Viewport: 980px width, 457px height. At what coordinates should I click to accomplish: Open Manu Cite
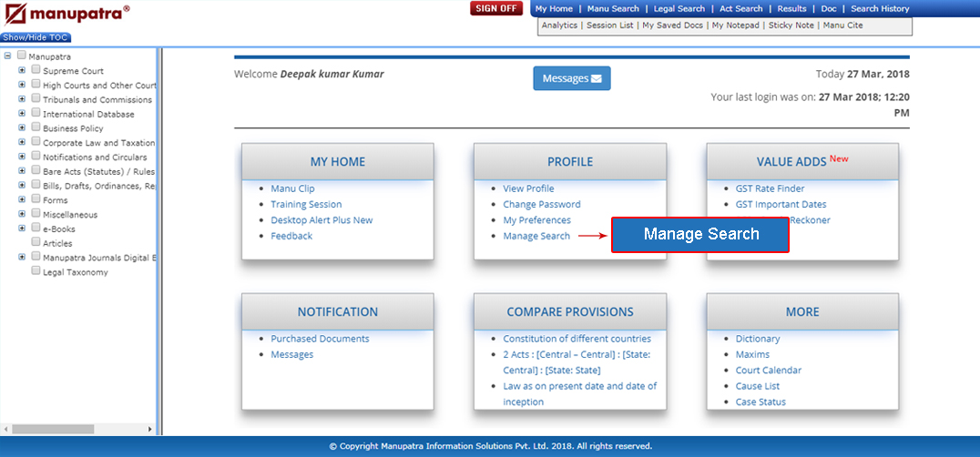pyautogui.click(x=843, y=25)
